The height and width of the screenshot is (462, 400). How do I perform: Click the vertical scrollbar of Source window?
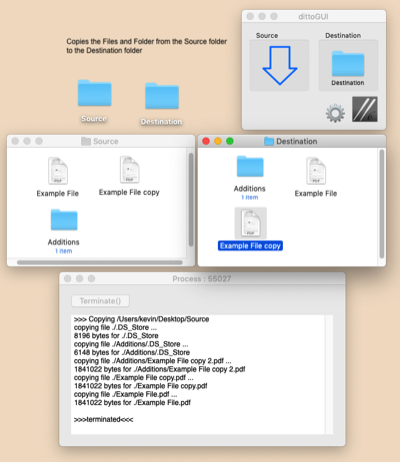191,200
